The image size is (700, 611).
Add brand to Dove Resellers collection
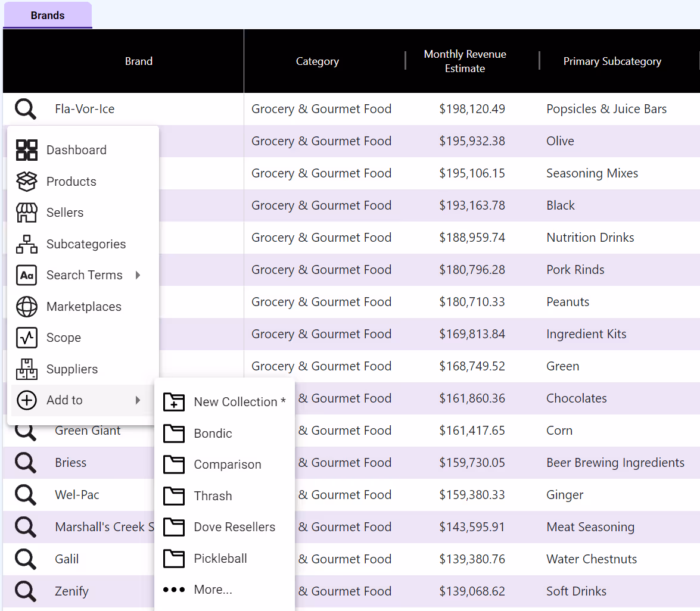click(225, 526)
